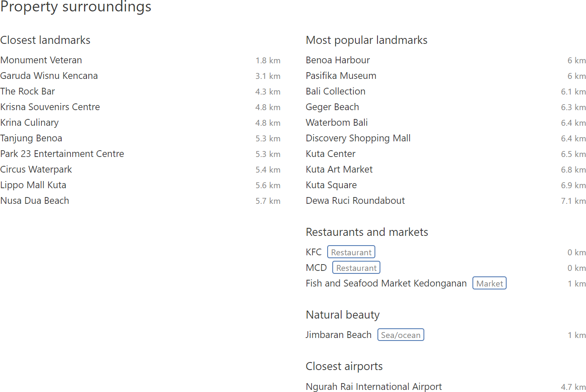Viewport: 586px width, 392px height.
Task: Click the distance for Discovery Shopping Mall
Action: (x=573, y=139)
